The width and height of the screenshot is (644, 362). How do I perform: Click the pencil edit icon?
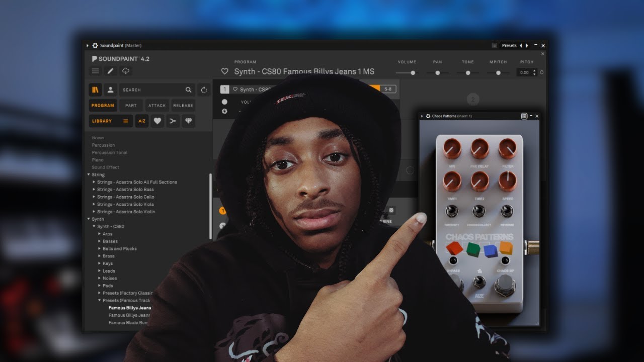pyautogui.click(x=111, y=71)
